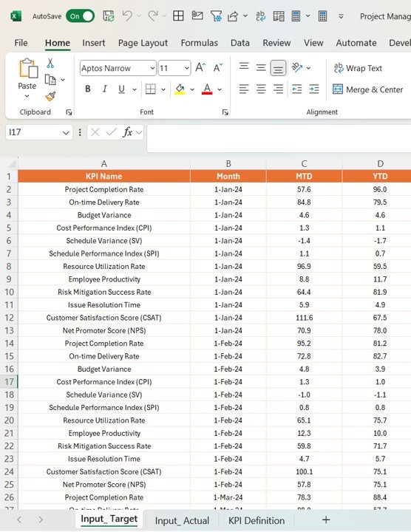411x532 pixels.
Task: Click the Format Painter brush icon
Action: click(x=50, y=97)
